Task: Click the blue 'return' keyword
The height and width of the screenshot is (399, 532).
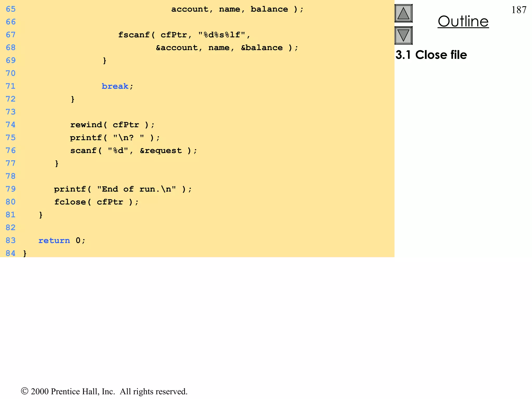Action: coord(54,241)
